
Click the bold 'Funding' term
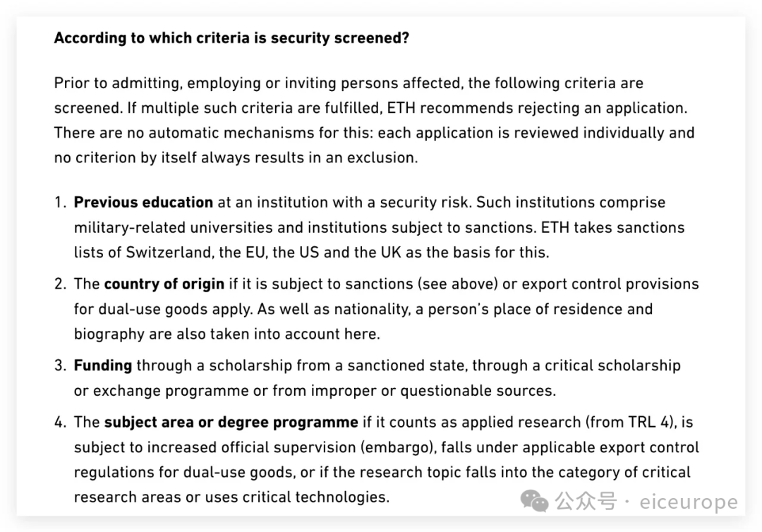(x=103, y=365)
